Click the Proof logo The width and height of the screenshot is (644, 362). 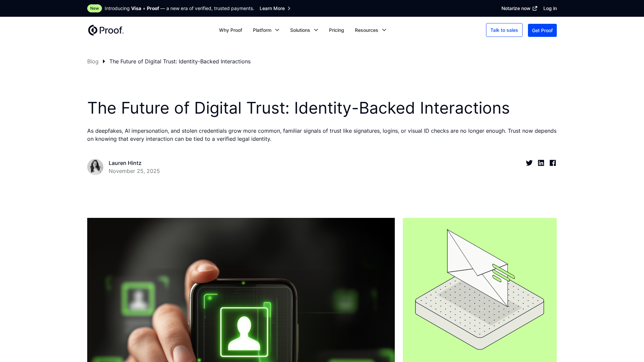pos(106,30)
